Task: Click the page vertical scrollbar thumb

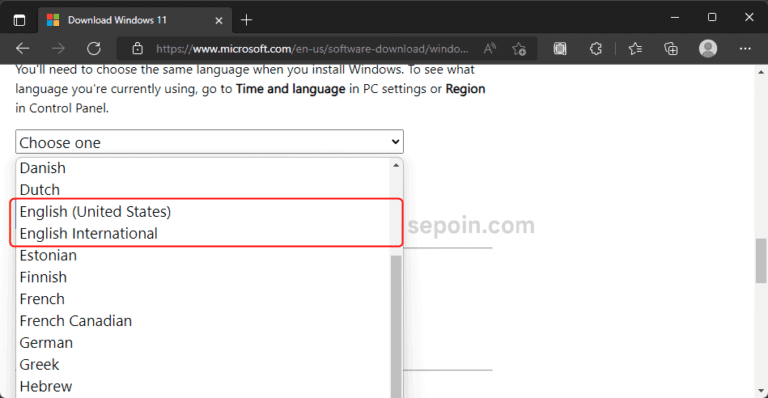Action: pyautogui.click(x=761, y=261)
